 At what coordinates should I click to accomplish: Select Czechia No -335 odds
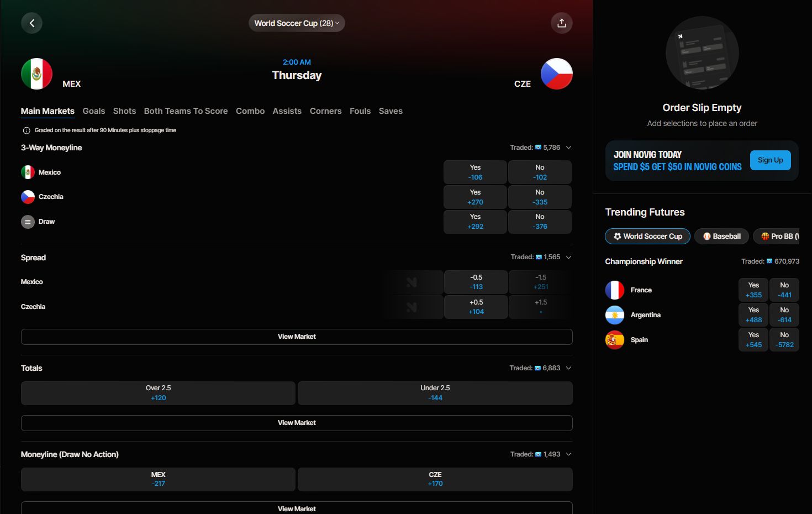[540, 197]
